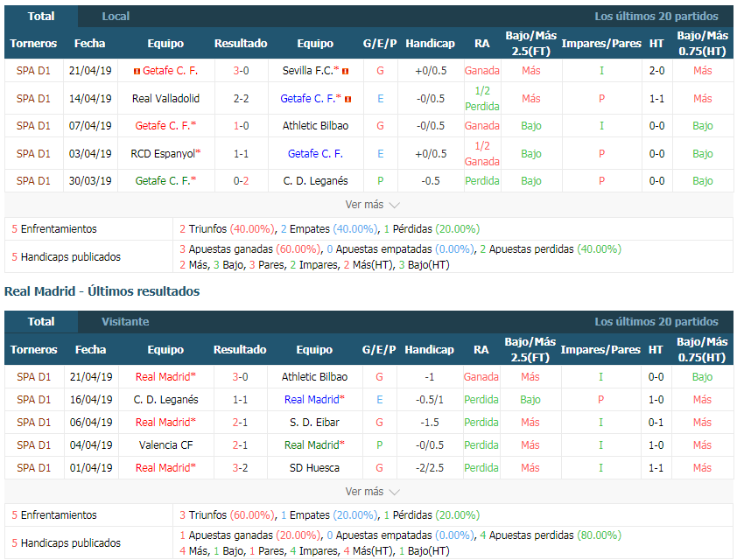737x560 pixels.
Task: Open the Athletic Bilbao team in the 07/04/19 row
Action: 315,126
